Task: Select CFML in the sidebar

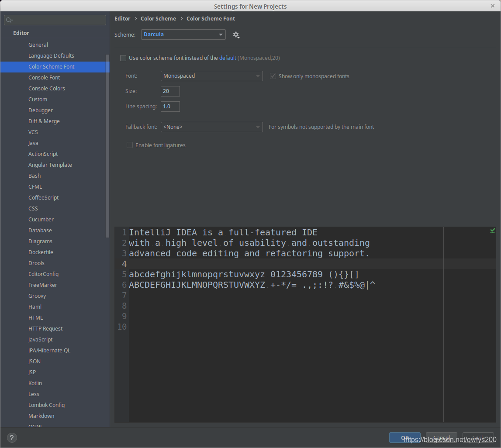Action: (x=35, y=186)
